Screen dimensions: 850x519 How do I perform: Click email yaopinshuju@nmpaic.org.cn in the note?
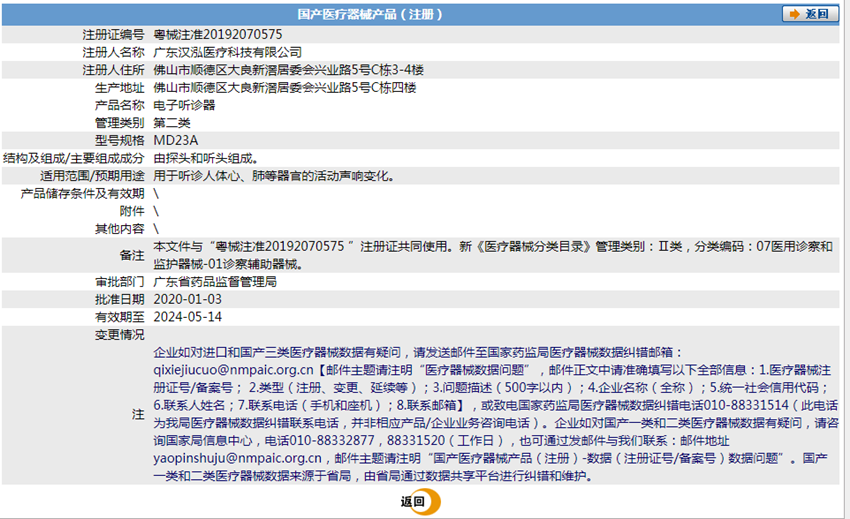(237, 458)
